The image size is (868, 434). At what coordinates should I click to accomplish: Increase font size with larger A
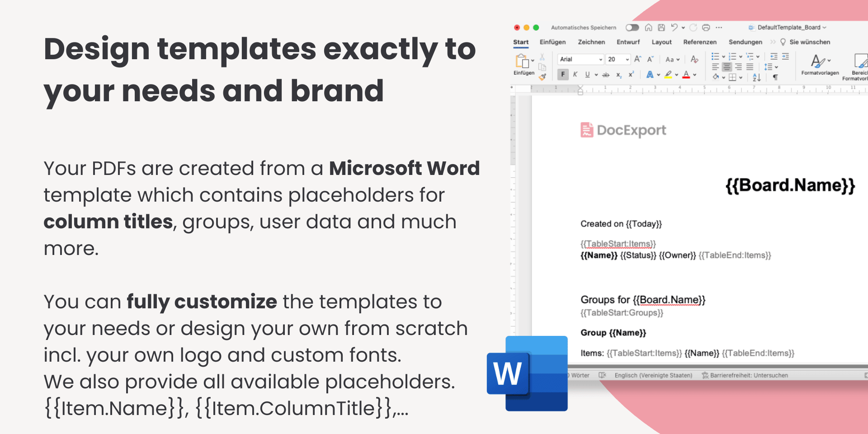(637, 59)
